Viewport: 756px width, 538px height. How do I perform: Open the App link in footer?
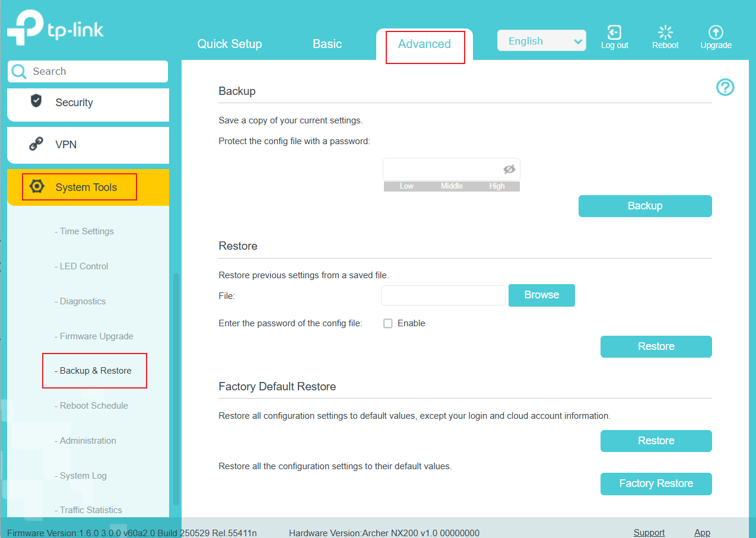click(x=703, y=533)
